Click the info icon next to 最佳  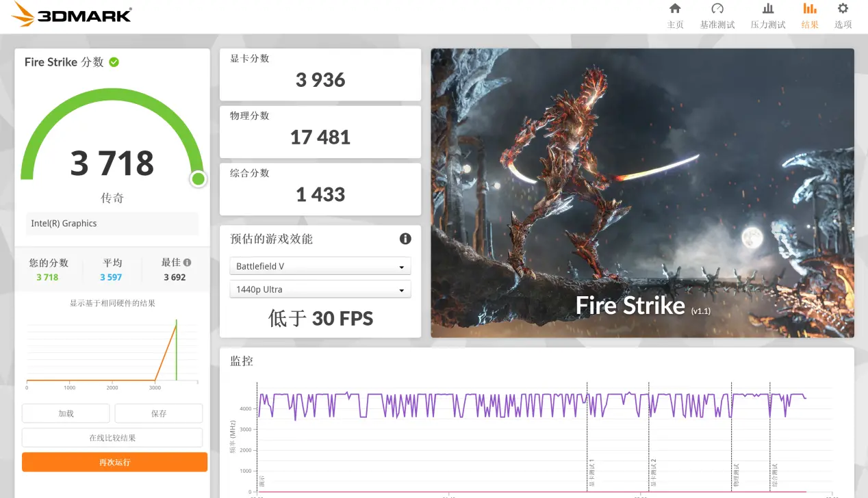click(x=188, y=262)
